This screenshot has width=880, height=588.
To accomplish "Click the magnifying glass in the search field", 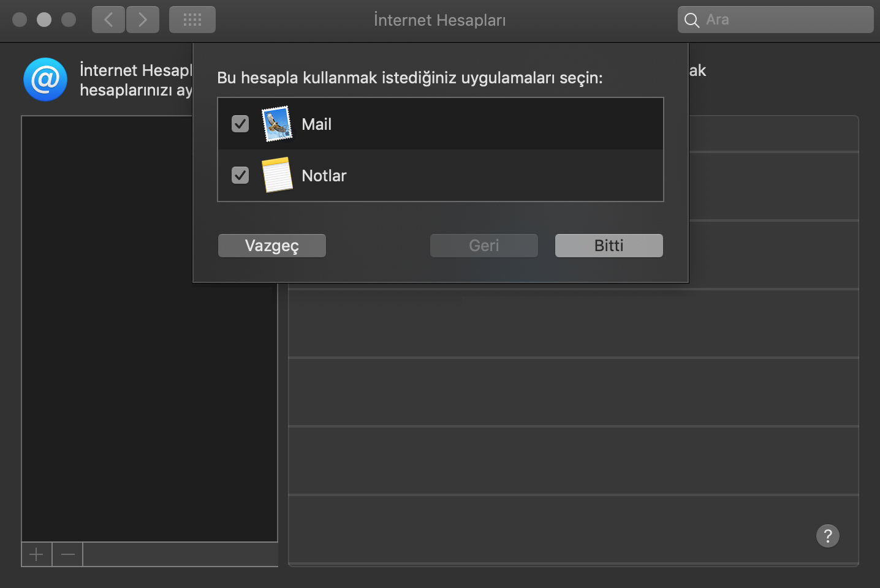I will 691,20.
